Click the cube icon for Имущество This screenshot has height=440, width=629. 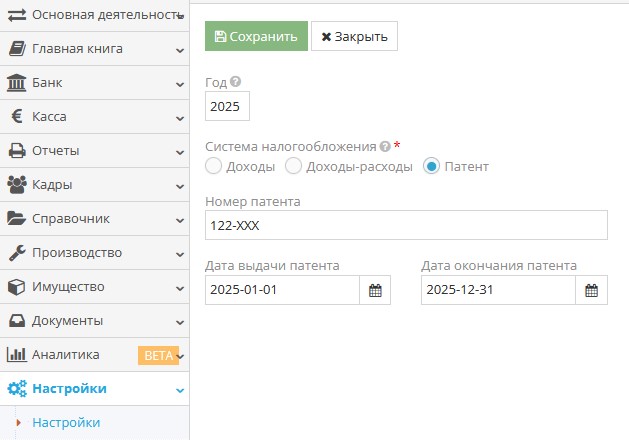coord(16,287)
